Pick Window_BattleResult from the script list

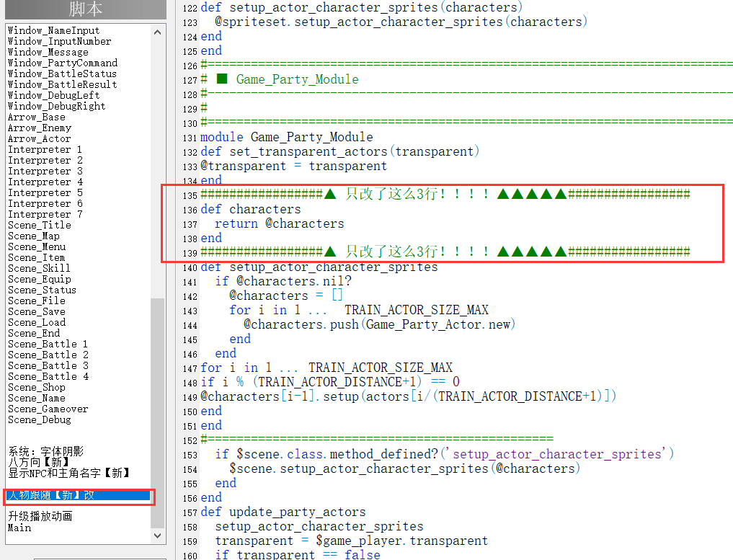[62, 84]
